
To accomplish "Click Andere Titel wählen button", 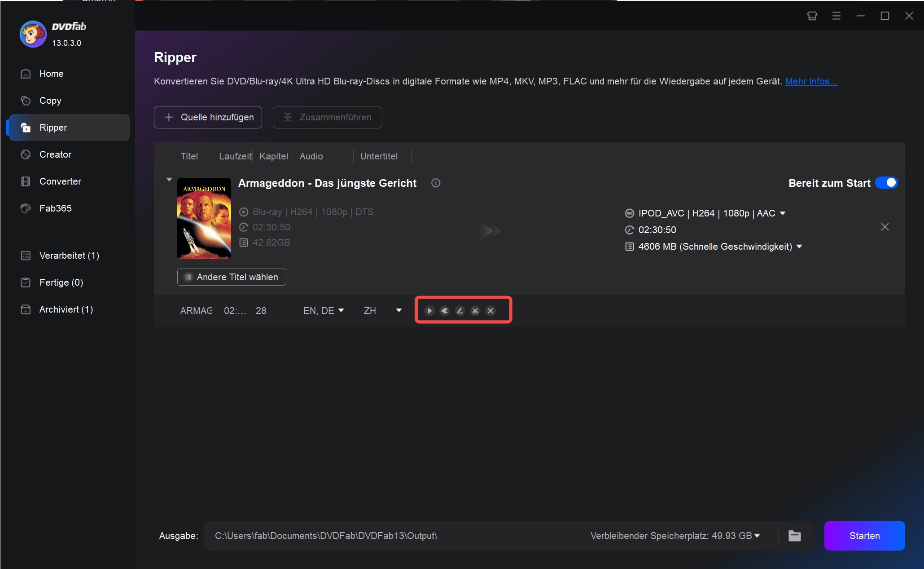I will coord(232,277).
